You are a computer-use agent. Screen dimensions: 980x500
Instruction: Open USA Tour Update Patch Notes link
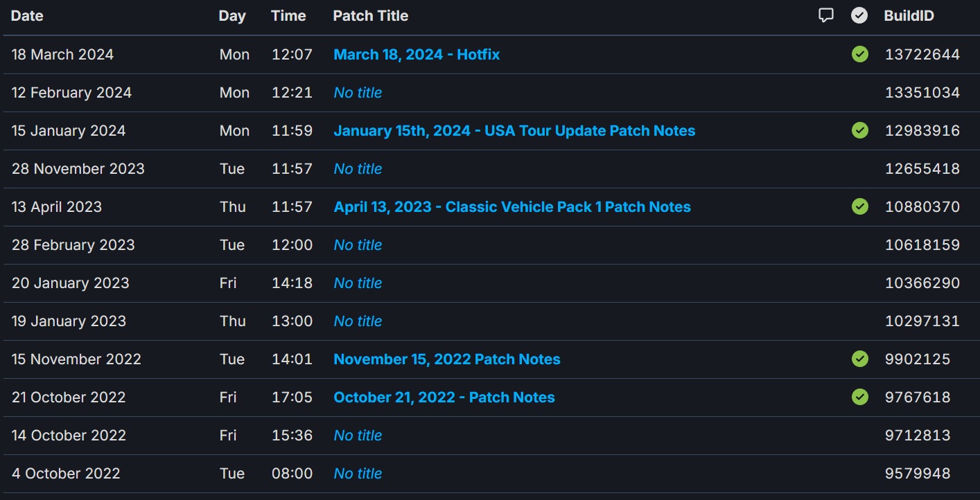pyautogui.click(x=514, y=131)
